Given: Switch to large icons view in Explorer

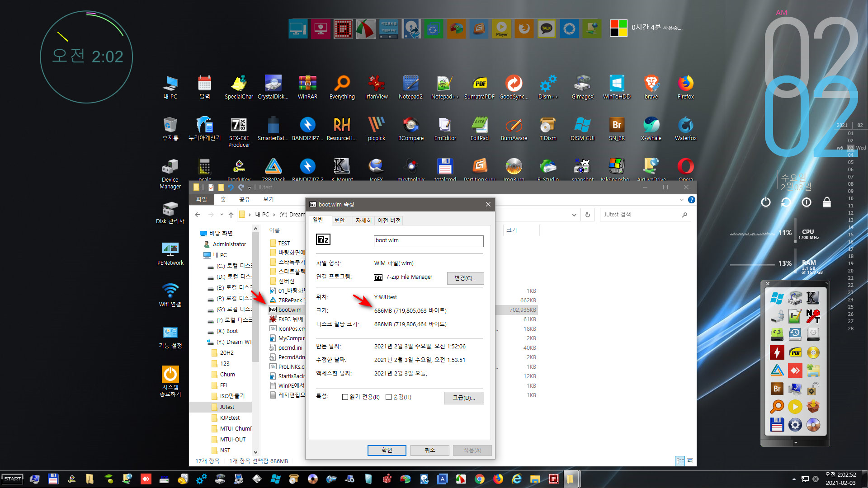Looking at the screenshot, I should click(x=690, y=461).
